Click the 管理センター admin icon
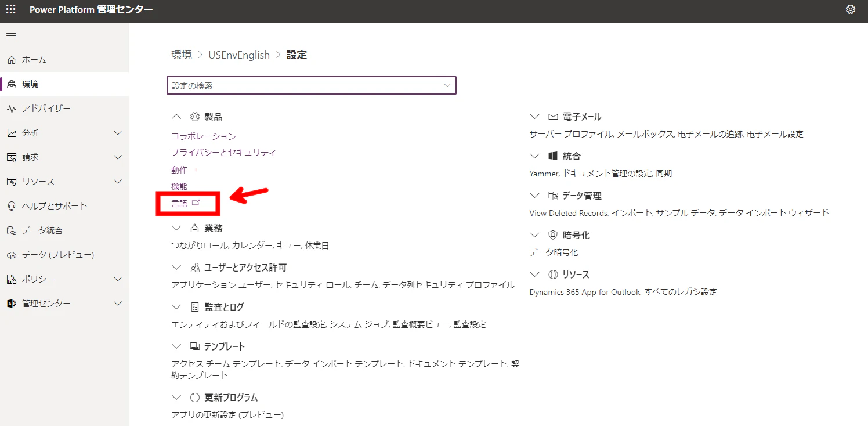Screen dimensions: 868x426 pyautogui.click(x=11, y=304)
